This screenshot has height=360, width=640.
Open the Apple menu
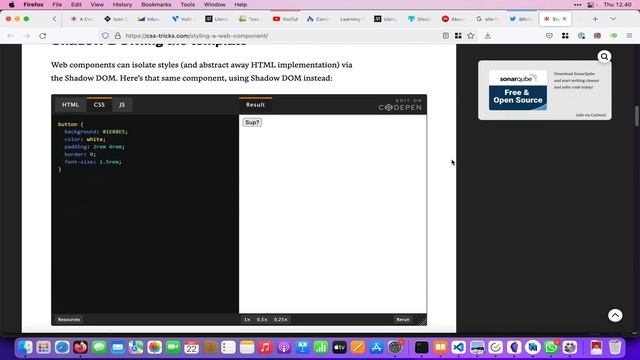(11, 4)
